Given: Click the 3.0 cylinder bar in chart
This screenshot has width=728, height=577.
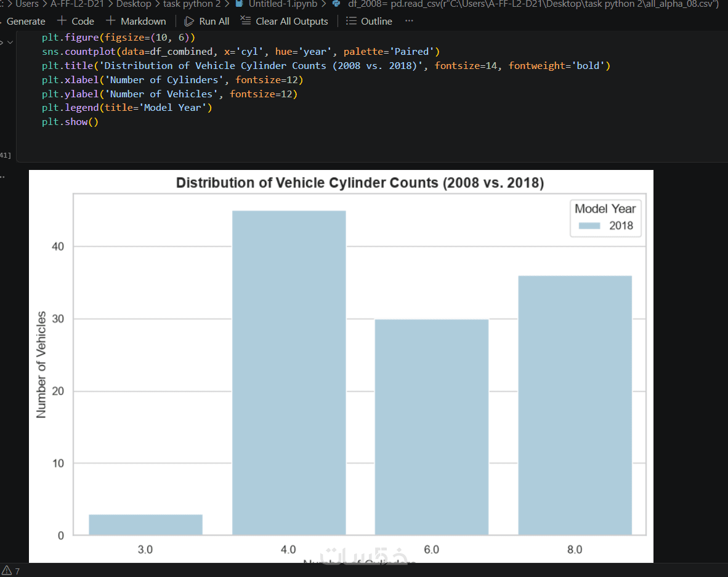Looking at the screenshot, I should 145,525.
